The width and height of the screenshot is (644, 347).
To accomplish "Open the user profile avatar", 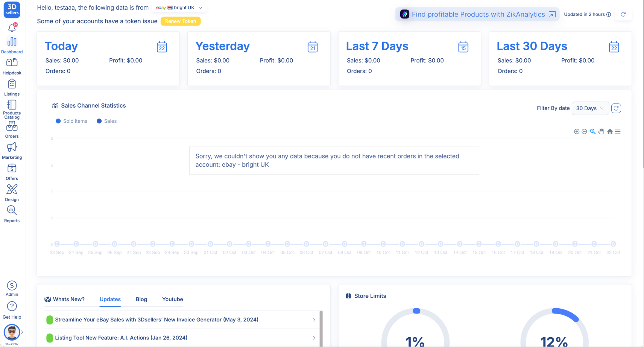I will (12, 332).
